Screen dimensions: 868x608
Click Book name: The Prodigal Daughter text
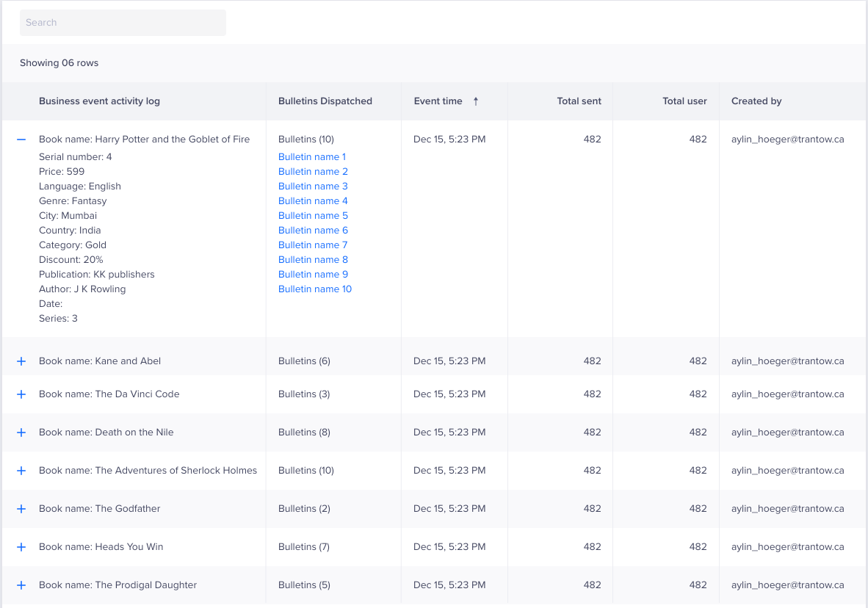[118, 585]
